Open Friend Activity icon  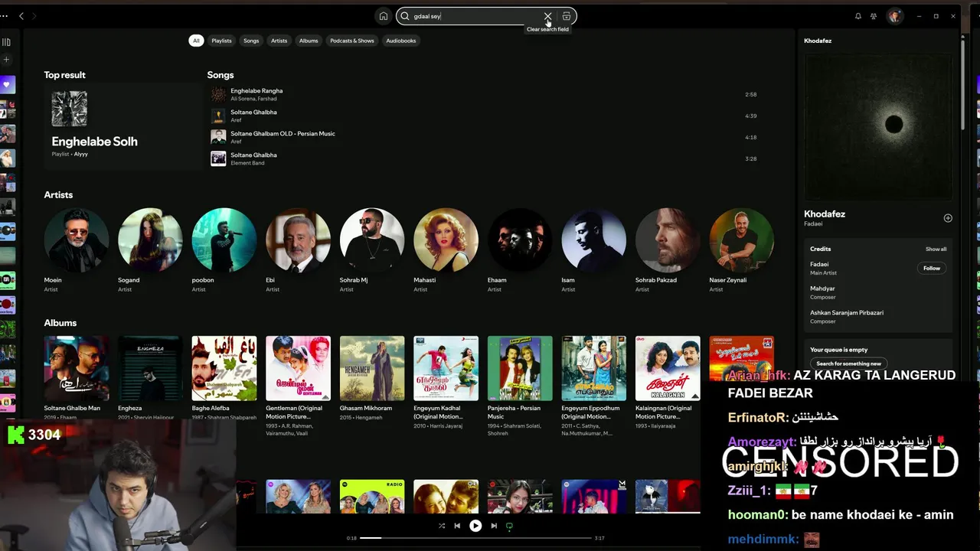point(874,16)
